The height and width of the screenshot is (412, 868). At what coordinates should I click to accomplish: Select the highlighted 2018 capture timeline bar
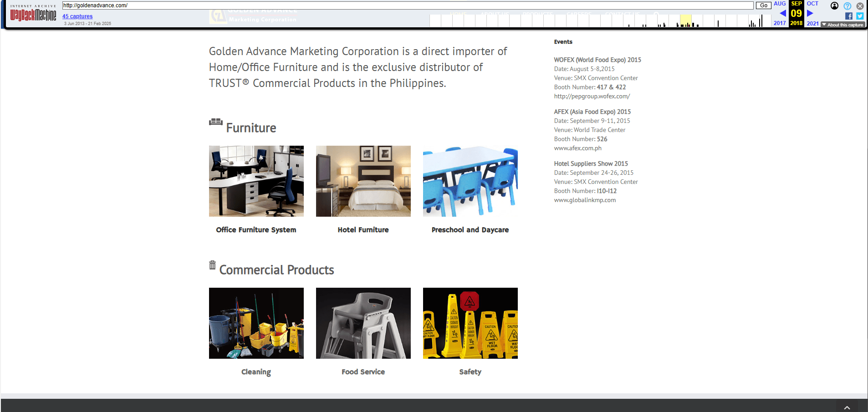685,21
